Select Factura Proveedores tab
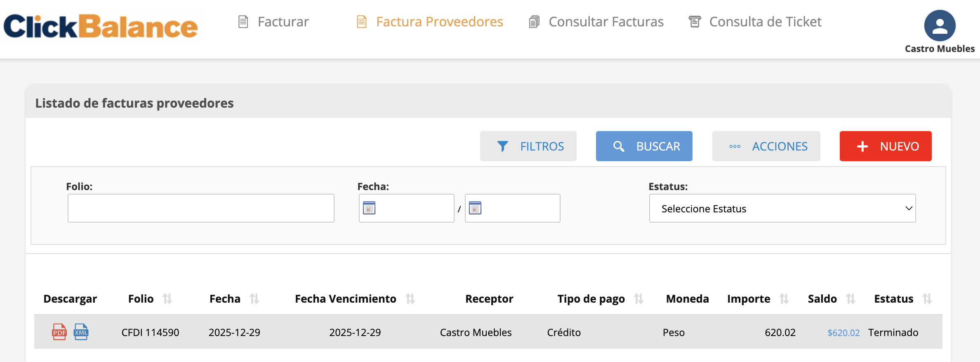The width and height of the screenshot is (980, 362). pyautogui.click(x=430, y=22)
